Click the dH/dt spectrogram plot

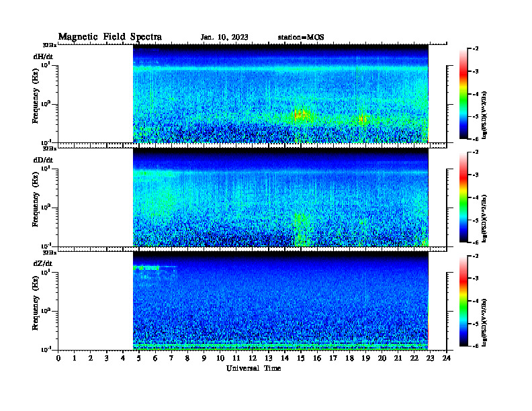pyautogui.click(x=281, y=93)
